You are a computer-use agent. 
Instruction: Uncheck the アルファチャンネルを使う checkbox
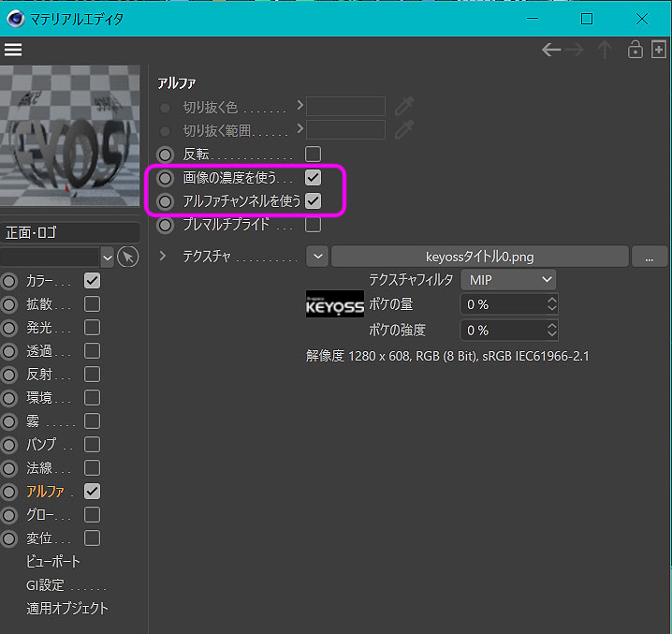tap(314, 200)
